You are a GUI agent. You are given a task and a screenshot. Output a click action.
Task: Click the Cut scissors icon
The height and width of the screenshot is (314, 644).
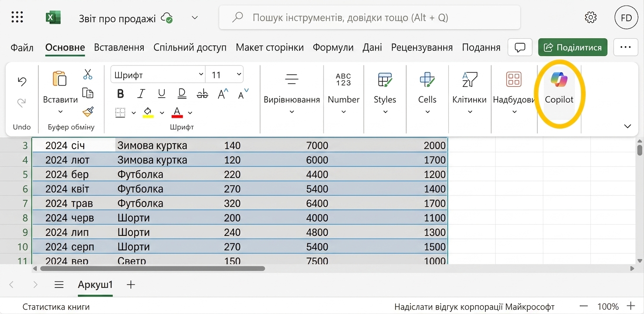click(x=88, y=74)
